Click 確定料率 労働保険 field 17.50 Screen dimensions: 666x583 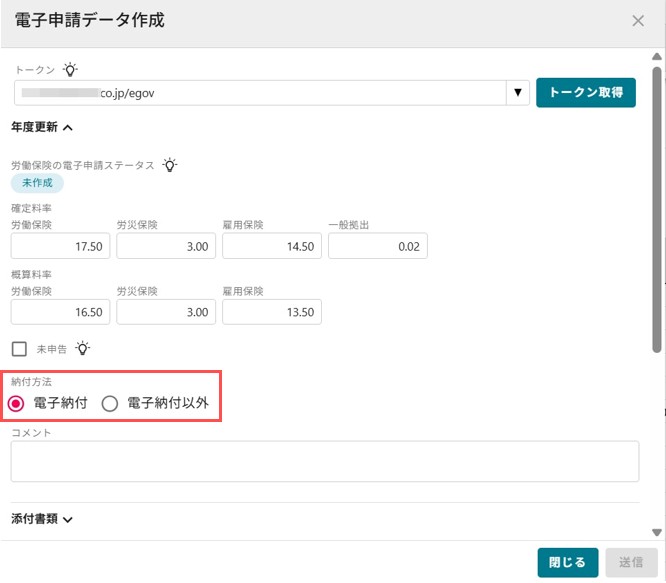click(x=60, y=246)
